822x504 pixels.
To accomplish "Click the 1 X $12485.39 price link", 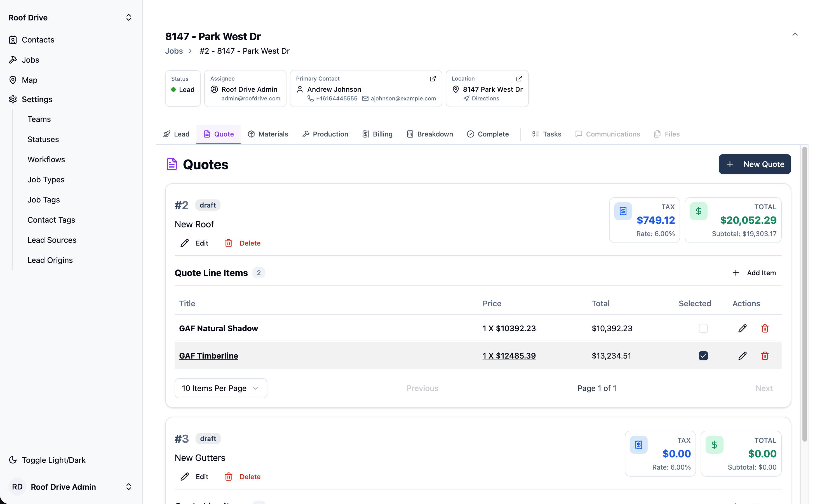I will tap(509, 355).
